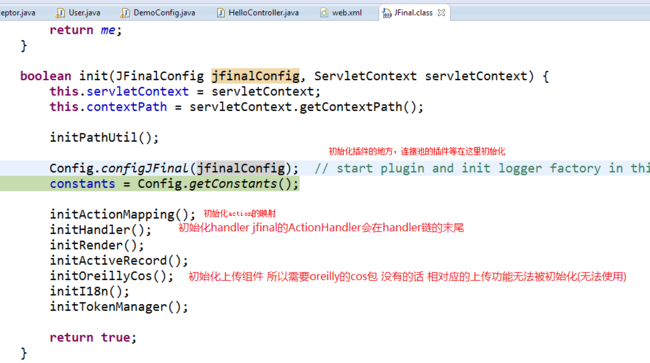Click the constants = Config.getConstants() line
The image size is (650, 363).
pyautogui.click(x=174, y=184)
